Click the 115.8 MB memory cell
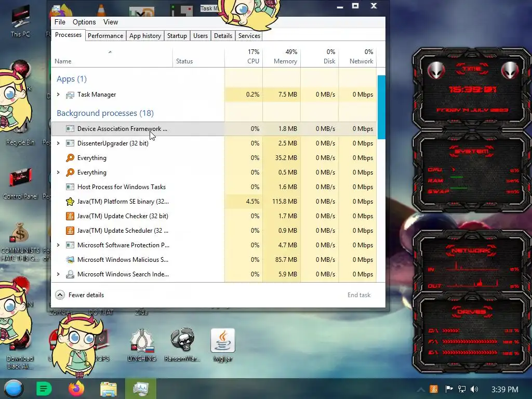The height and width of the screenshot is (399, 532). pos(282,202)
